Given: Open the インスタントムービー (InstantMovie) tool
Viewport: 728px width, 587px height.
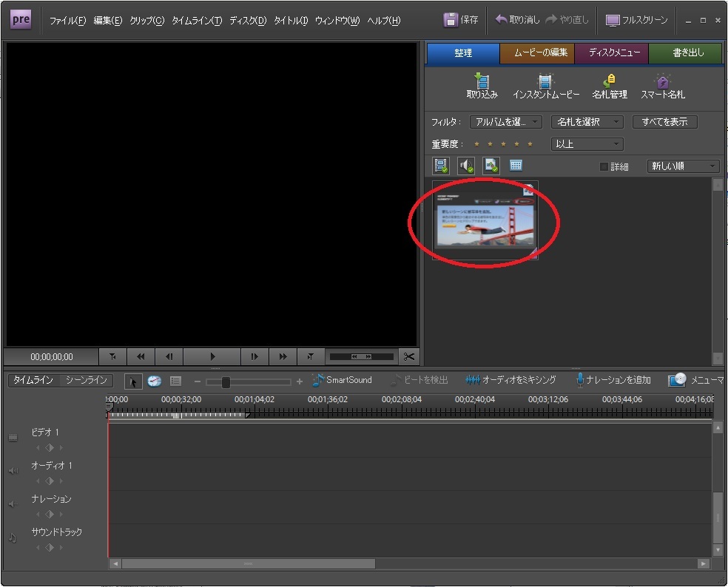Looking at the screenshot, I should coord(545,81).
